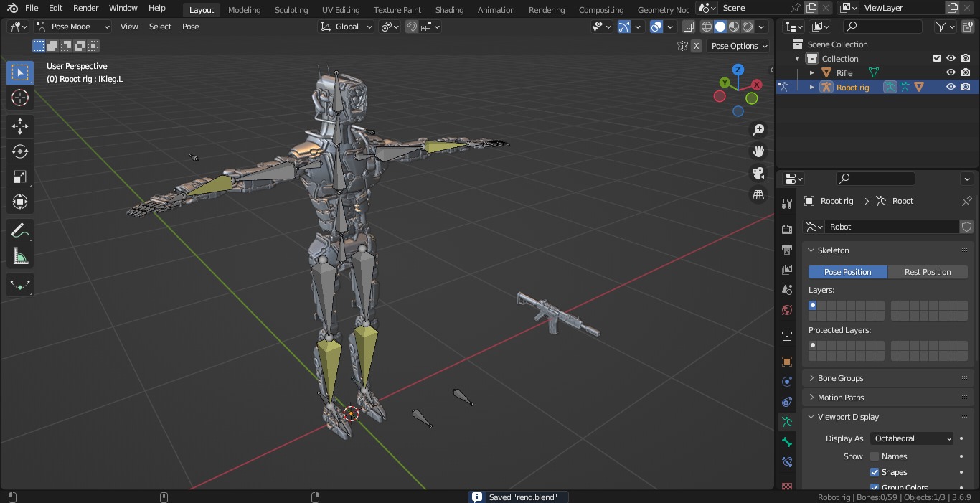Toggle the camera view icon in the viewport
The width and height of the screenshot is (980, 503).
(758, 173)
